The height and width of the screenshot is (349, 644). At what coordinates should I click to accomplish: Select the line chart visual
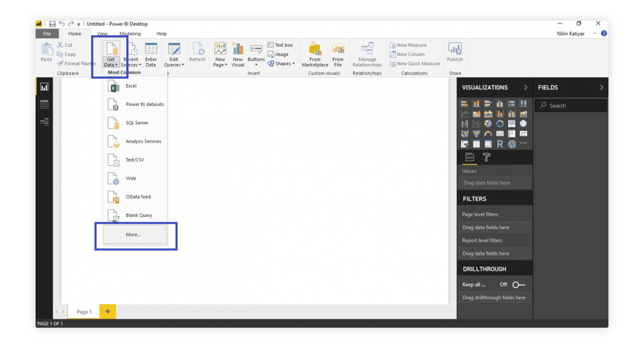465,114
